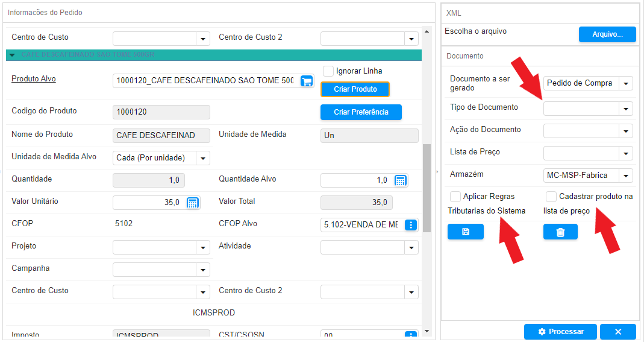Open the top Centro de Custo 2 dropdown
Screen dimensions: 644x342
[x=411, y=39]
